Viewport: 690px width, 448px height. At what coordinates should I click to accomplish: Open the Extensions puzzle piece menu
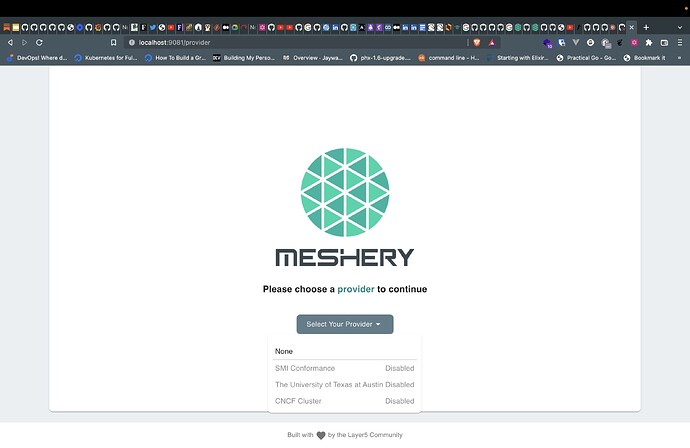649,42
